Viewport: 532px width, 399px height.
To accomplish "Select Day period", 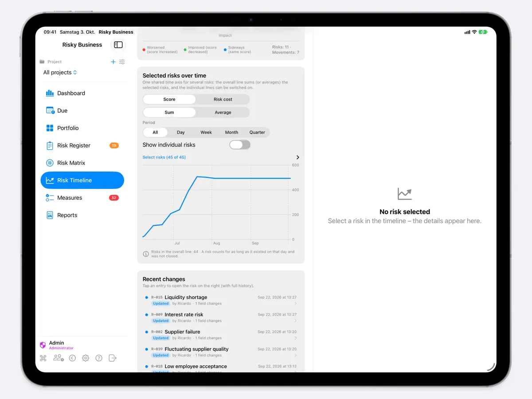I will click(181, 132).
